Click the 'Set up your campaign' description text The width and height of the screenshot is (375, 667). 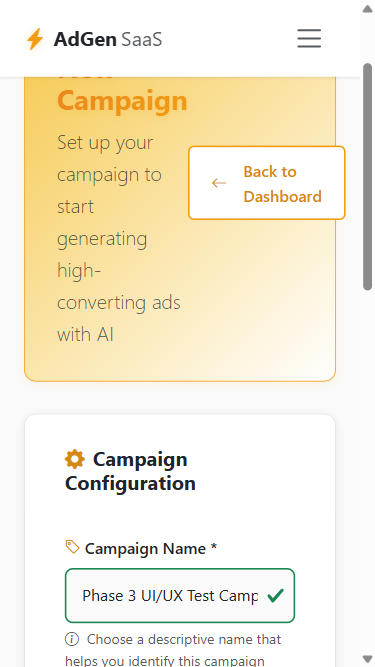pyautogui.click(x=119, y=238)
